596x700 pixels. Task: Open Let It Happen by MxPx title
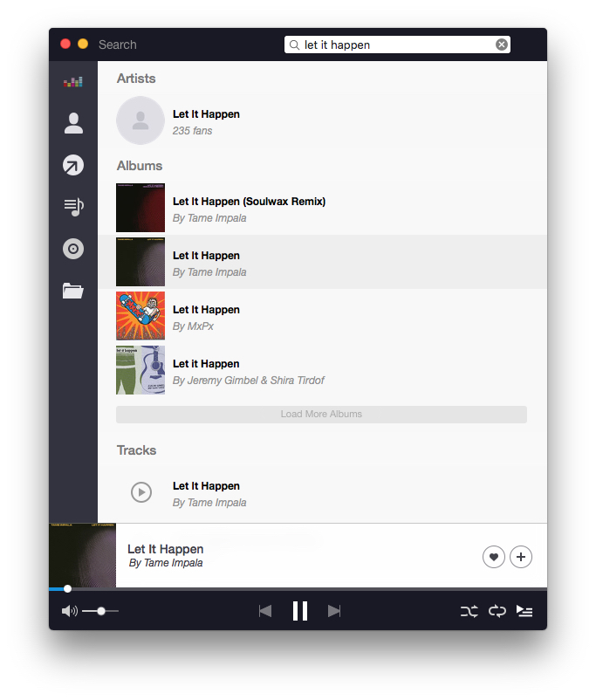pyautogui.click(x=206, y=309)
